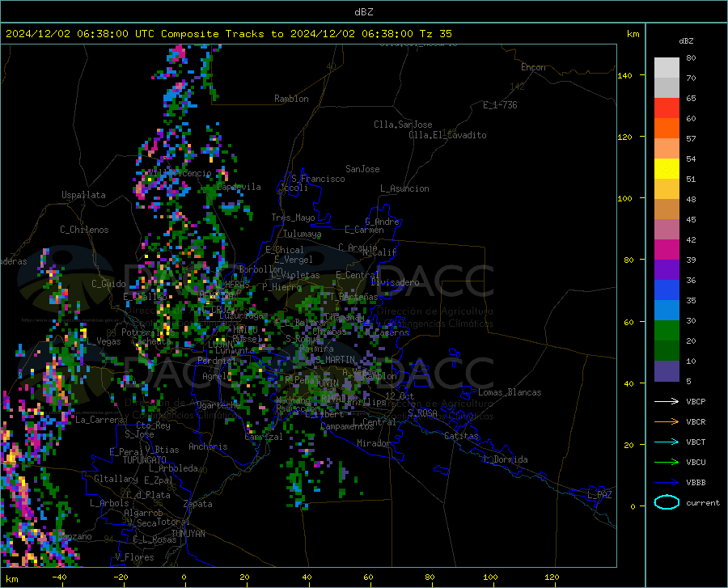The image size is (728, 588).
Task: Click the 'Anchoris' map label
Action: (208, 446)
